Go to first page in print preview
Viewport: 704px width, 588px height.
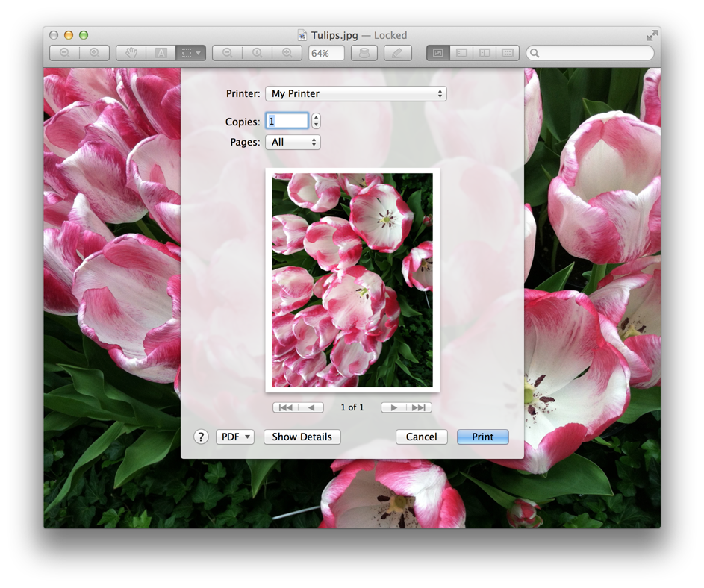point(285,407)
